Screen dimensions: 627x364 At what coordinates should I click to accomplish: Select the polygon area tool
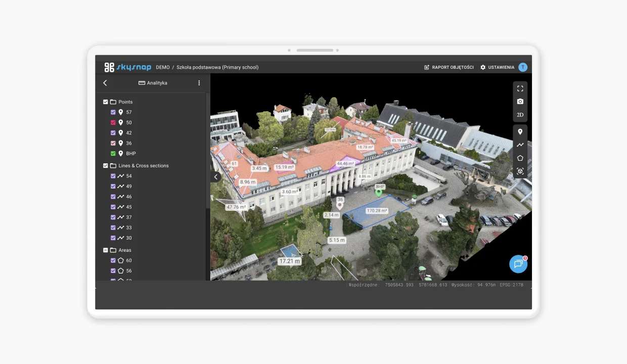point(520,158)
